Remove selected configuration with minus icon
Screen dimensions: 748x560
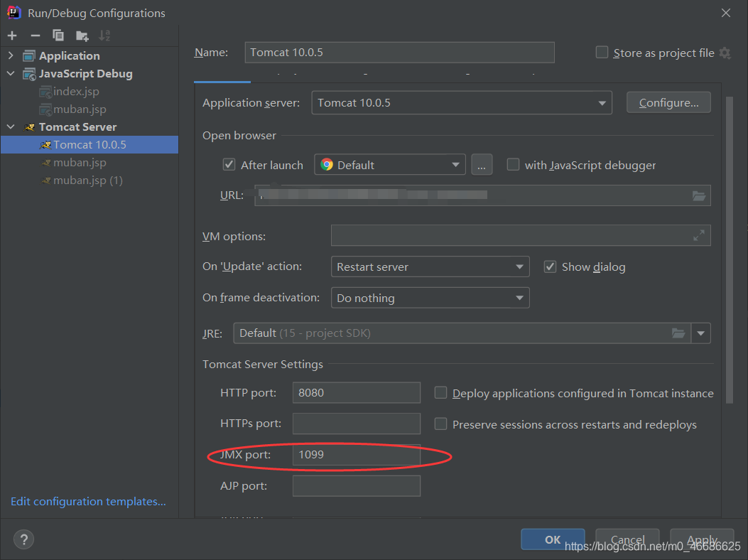click(x=36, y=36)
